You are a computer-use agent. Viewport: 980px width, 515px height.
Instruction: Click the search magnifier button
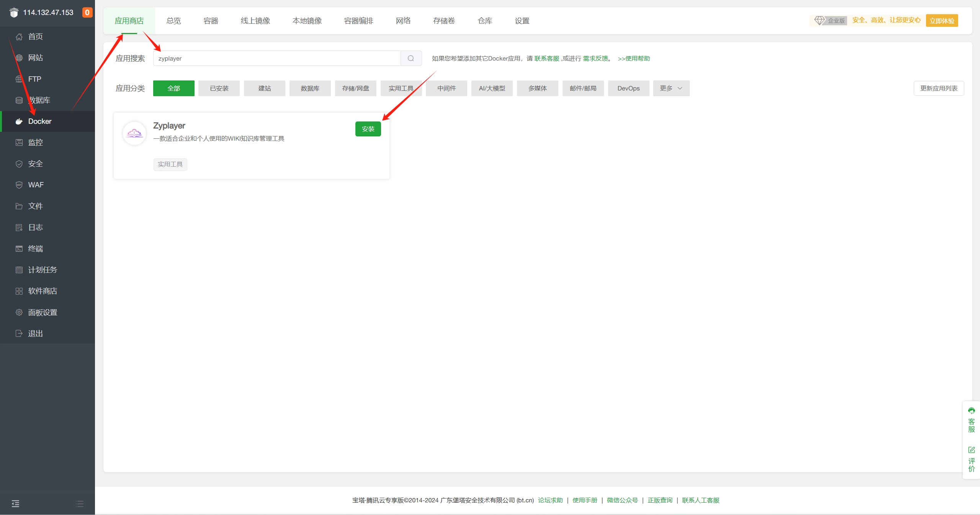tap(411, 58)
